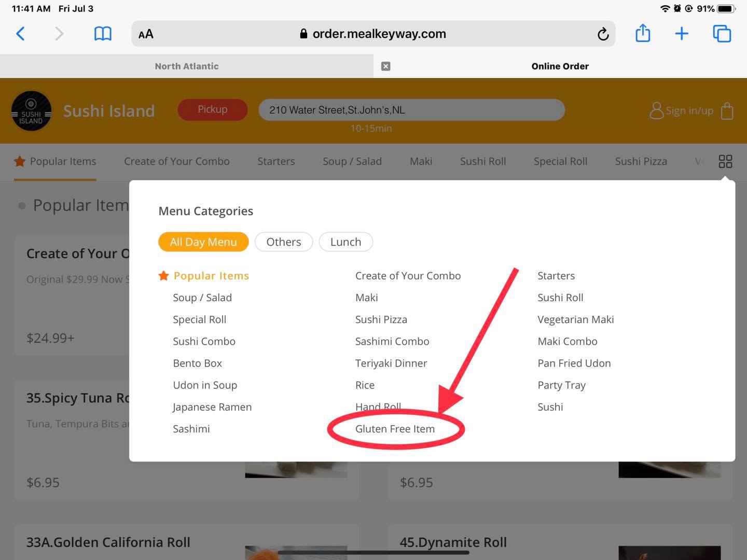This screenshot has height=560, width=747.
Task: Open a new tab with plus icon
Action: point(682,34)
